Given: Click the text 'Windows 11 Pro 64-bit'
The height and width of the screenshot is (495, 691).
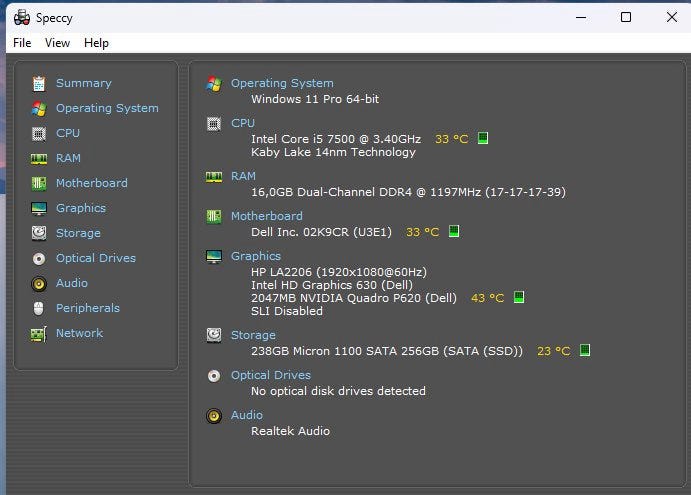Looking at the screenshot, I should pos(315,99).
